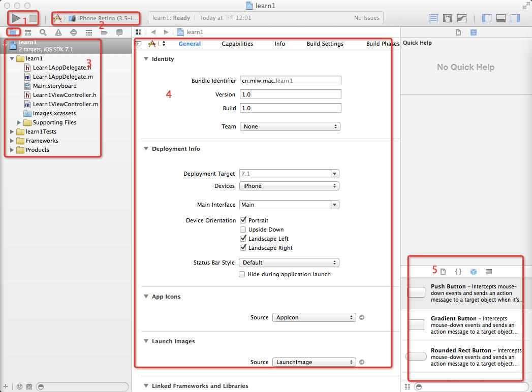The height and width of the screenshot is (392, 532).
Task: Open the Issue navigator warning icon
Action: click(58, 32)
